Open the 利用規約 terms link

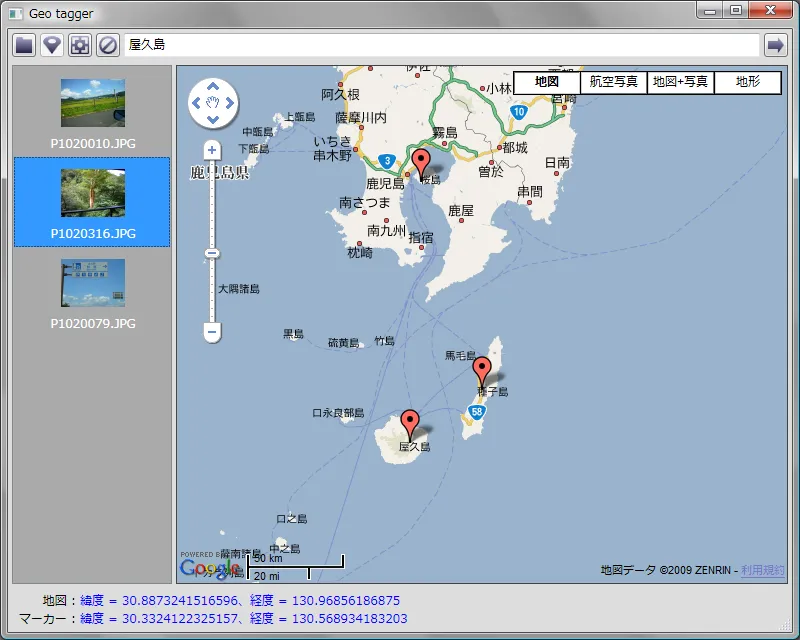click(x=762, y=570)
